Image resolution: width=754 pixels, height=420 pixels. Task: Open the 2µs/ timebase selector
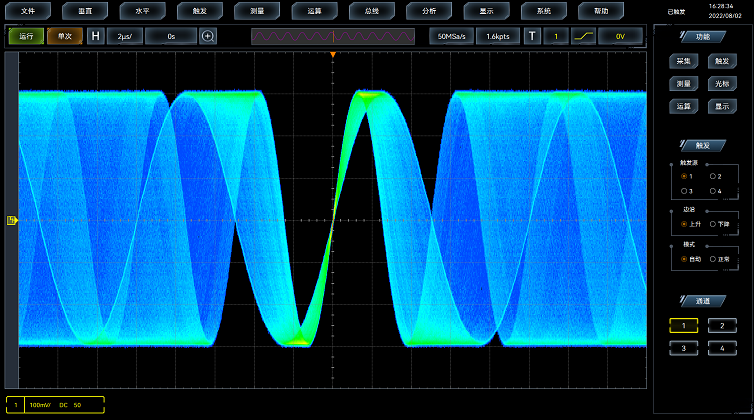pyautogui.click(x=125, y=36)
